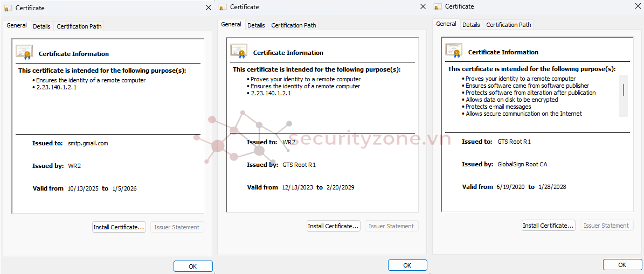Click Issuer Statement in smtp.gmail.com certificate window
This screenshot has width=644, height=274.
(177, 227)
